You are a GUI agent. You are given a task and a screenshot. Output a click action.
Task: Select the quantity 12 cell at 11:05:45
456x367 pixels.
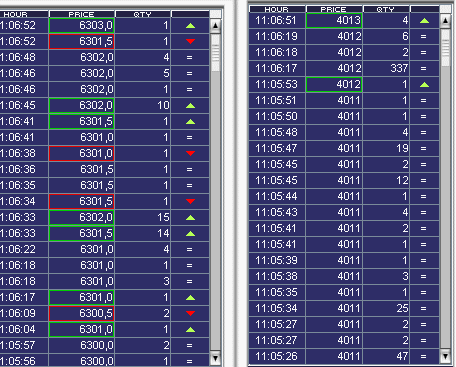386,181
